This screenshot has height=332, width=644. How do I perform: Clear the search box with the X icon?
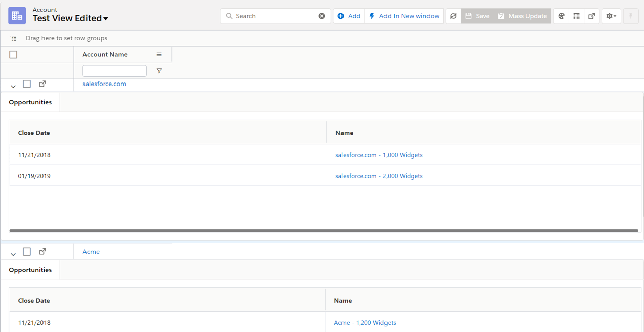(322, 16)
